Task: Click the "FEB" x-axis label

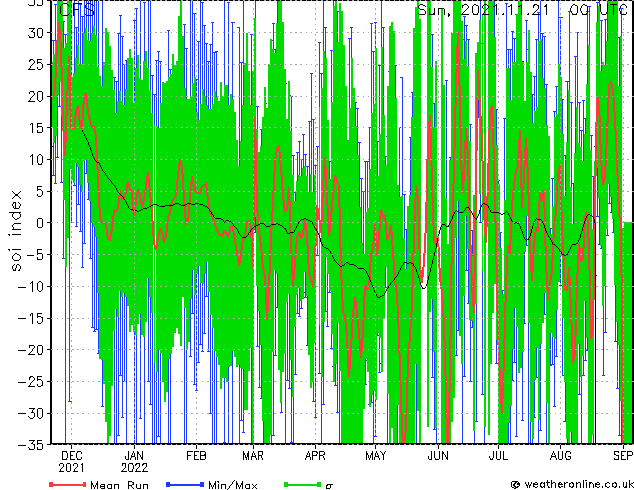Action: [197, 456]
